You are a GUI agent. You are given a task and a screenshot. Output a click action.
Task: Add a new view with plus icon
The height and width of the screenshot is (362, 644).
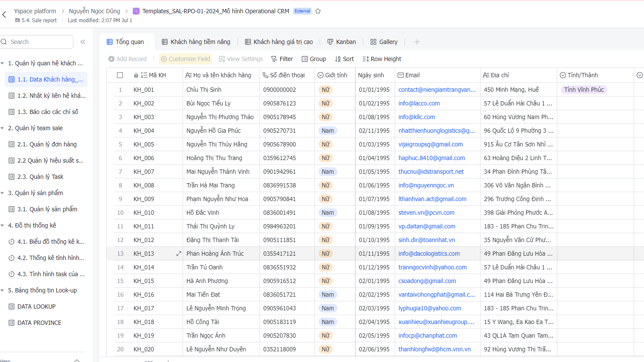417,42
